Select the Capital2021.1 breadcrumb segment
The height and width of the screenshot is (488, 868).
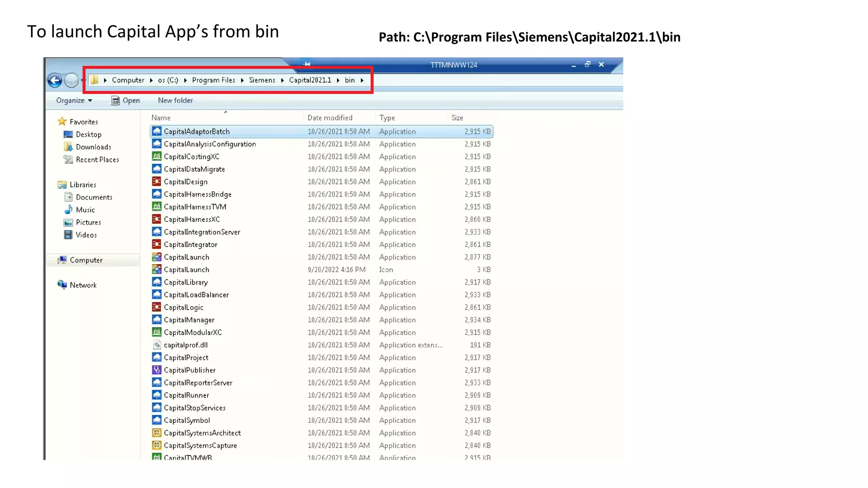tap(310, 80)
